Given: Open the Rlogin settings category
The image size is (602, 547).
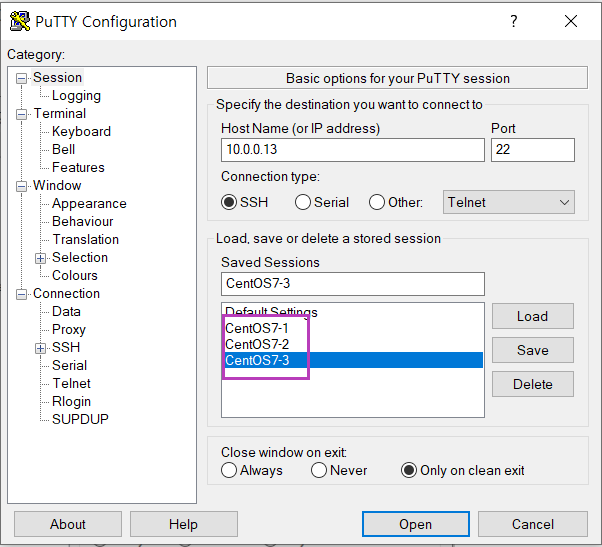Looking at the screenshot, I should pyautogui.click(x=71, y=402).
